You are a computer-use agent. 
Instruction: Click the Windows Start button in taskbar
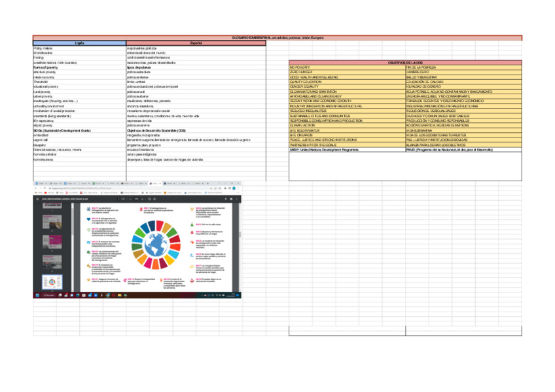(x=37, y=295)
